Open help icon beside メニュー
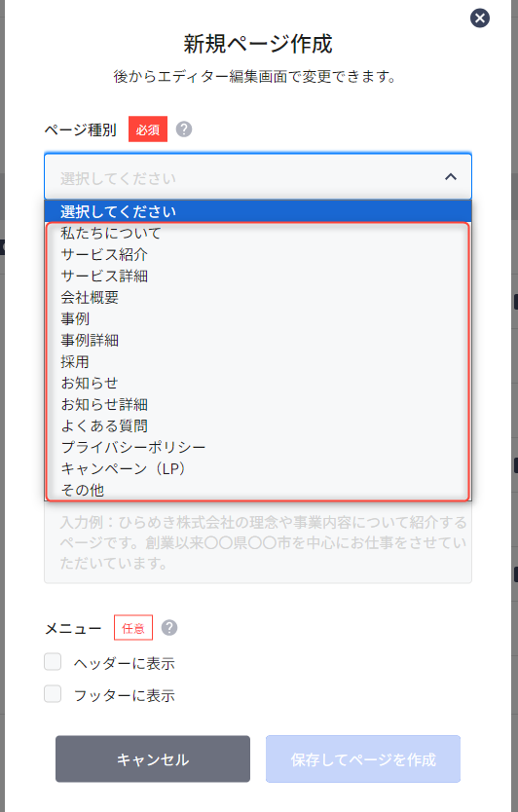518x812 pixels. tap(169, 628)
